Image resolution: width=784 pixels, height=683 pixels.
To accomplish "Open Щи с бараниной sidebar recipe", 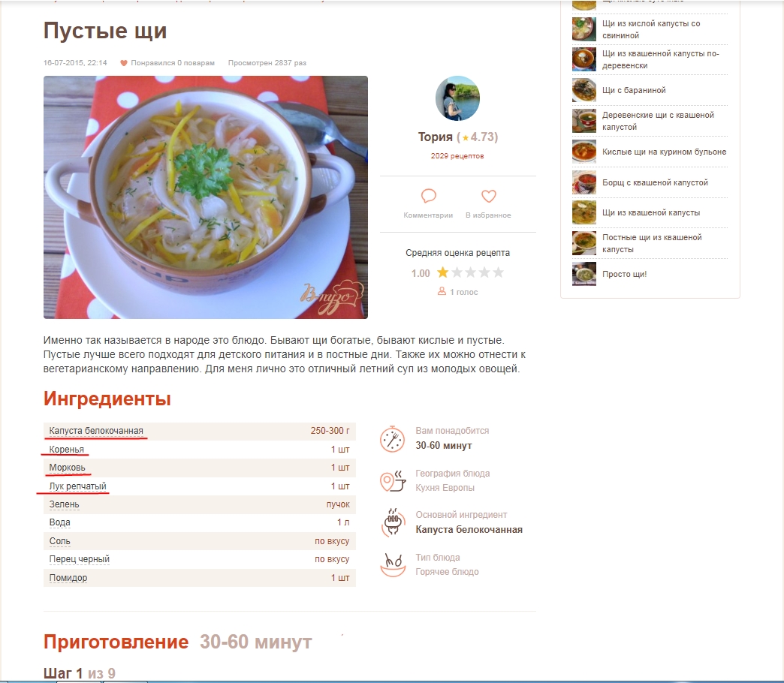I will [x=634, y=90].
